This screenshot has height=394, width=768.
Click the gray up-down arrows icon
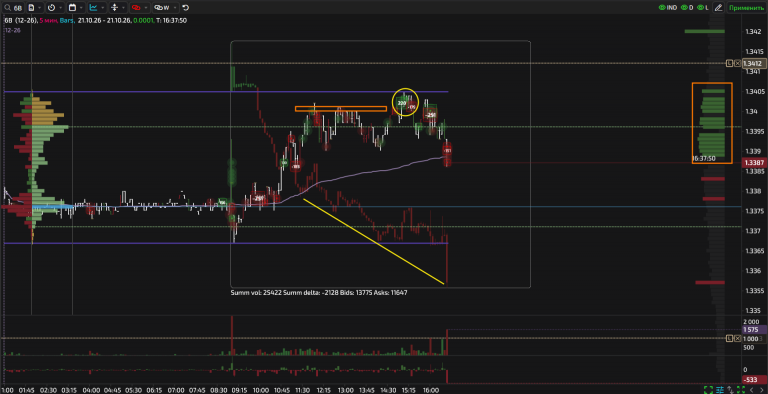pos(730,390)
